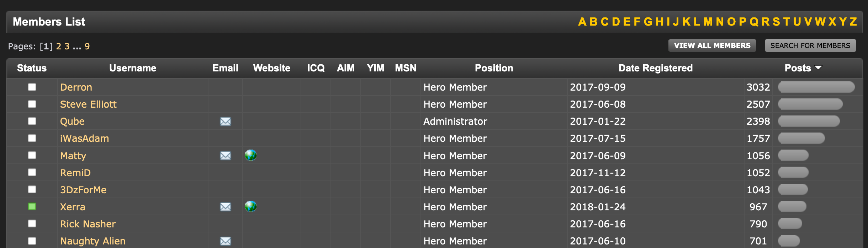The height and width of the screenshot is (248, 868).
Task: Click Matty's email envelope icon
Action: pos(225,156)
